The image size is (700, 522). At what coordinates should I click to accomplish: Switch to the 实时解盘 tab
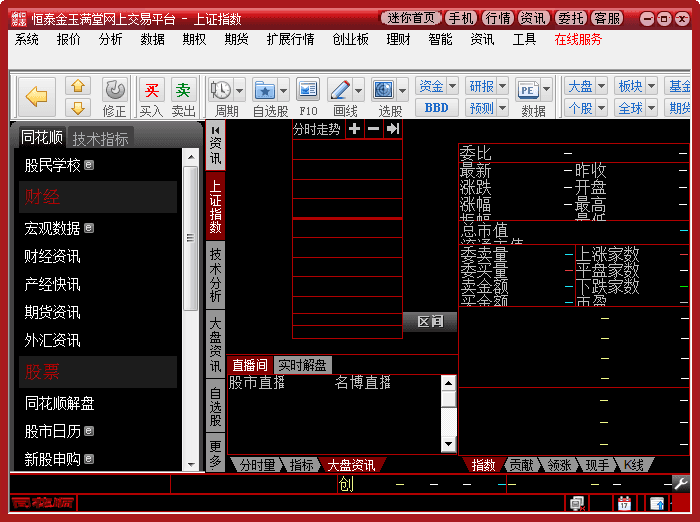(301, 365)
